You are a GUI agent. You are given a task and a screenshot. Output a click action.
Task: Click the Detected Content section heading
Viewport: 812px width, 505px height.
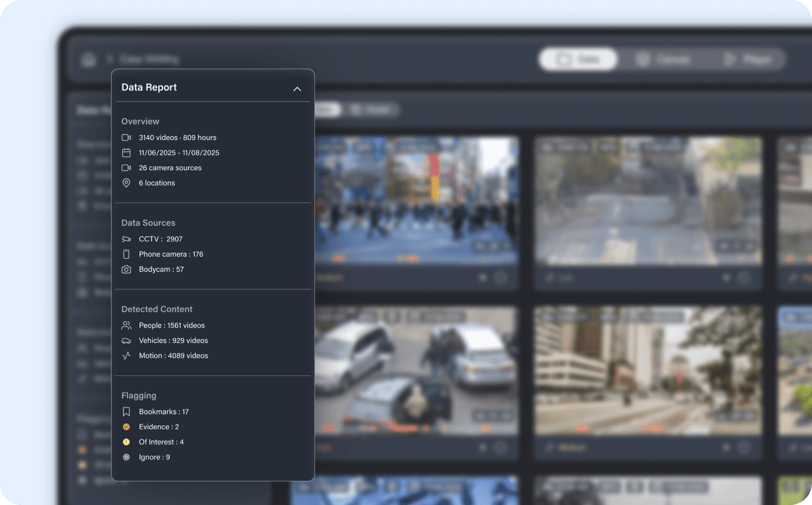pos(157,309)
